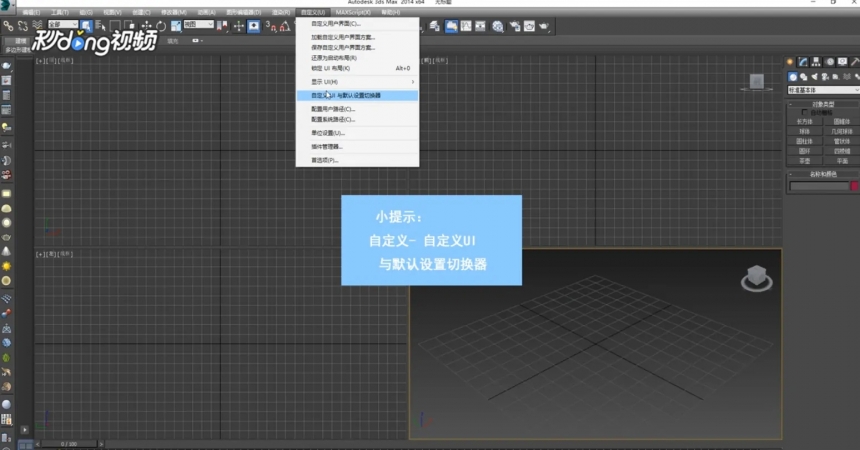This screenshot has width=860, height=450.
Task: Select Preferences entry at menu bottom
Action: coord(357,160)
